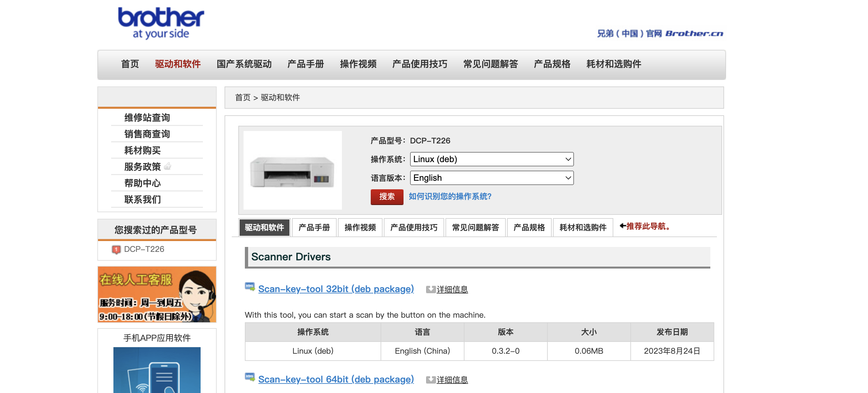This screenshot has height=393, width=868.
Task: Go to 维修站查询 in sidebar
Action: pyautogui.click(x=147, y=118)
